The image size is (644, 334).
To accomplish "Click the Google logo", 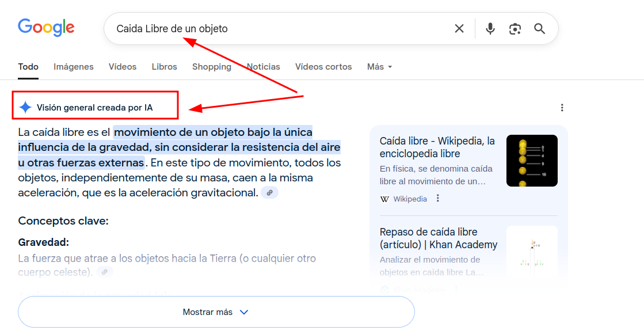I will coord(46,28).
